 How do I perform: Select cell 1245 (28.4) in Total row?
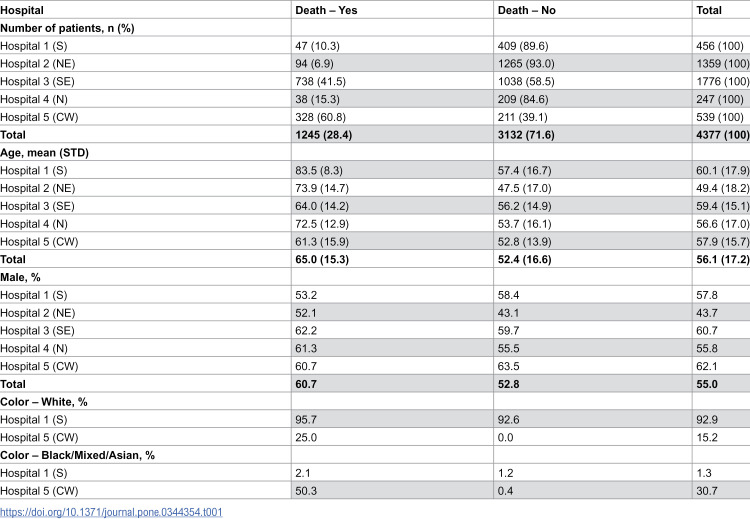(324, 135)
